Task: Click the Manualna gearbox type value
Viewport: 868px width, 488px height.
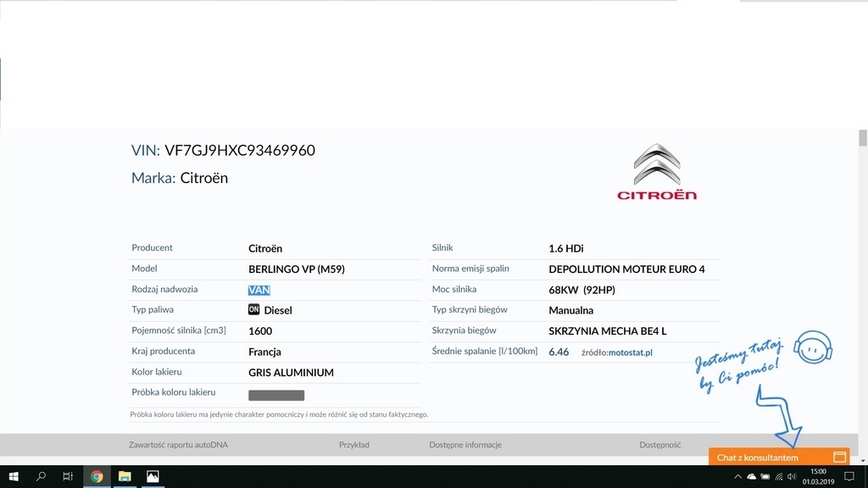Action: [570, 310]
